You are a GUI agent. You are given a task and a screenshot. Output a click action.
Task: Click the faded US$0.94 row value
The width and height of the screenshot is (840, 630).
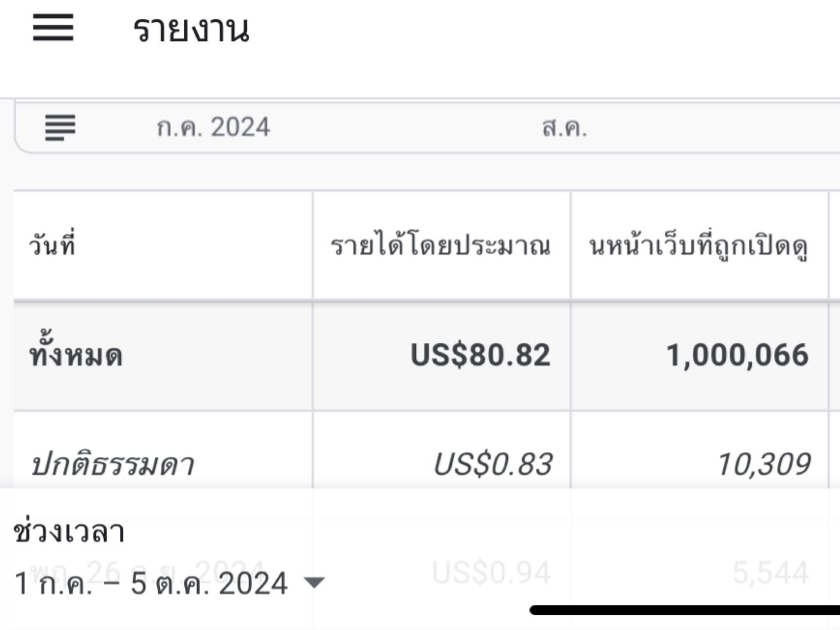click(491, 573)
